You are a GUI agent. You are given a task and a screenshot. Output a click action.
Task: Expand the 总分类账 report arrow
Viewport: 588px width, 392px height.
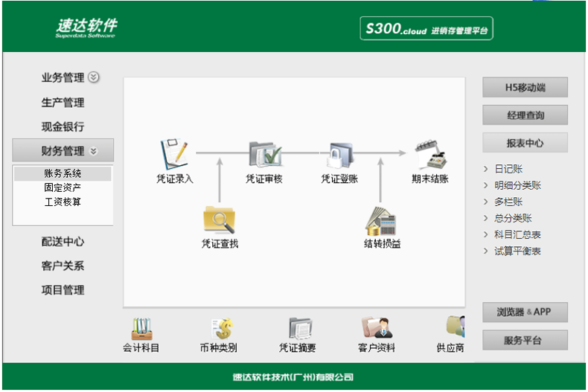tap(485, 218)
